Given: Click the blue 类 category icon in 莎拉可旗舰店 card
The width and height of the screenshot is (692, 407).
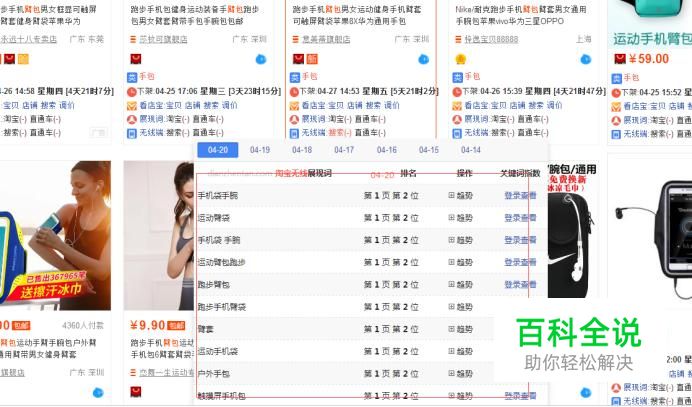Looking at the screenshot, I should pos(132,78).
